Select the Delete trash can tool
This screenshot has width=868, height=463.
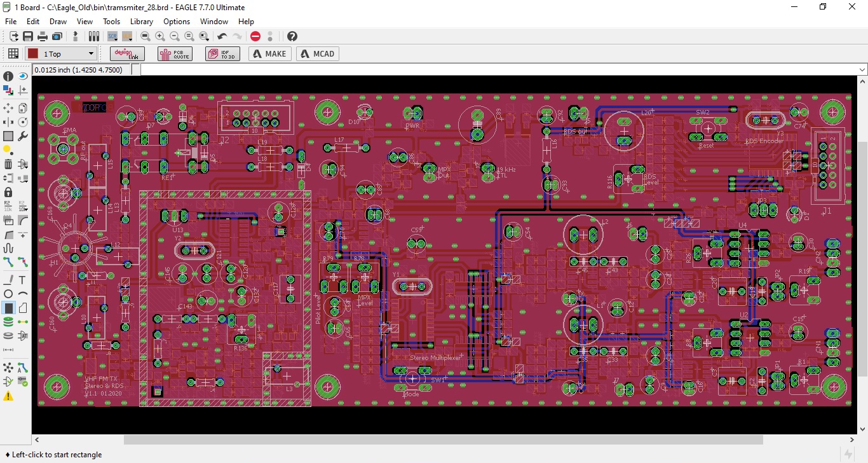click(8, 164)
